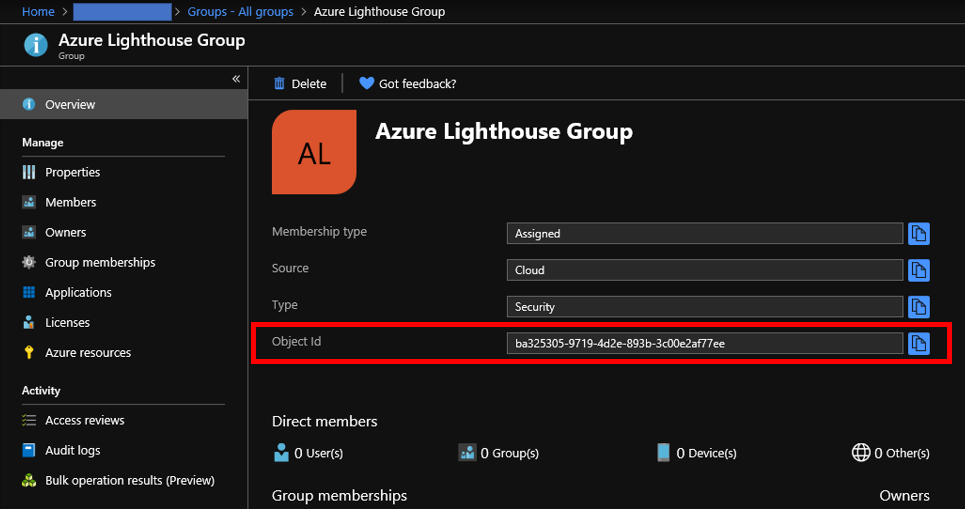Image resolution: width=965 pixels, height=509 pixels.
Task: Click the Got feedback? link
Action: [417, 84]
